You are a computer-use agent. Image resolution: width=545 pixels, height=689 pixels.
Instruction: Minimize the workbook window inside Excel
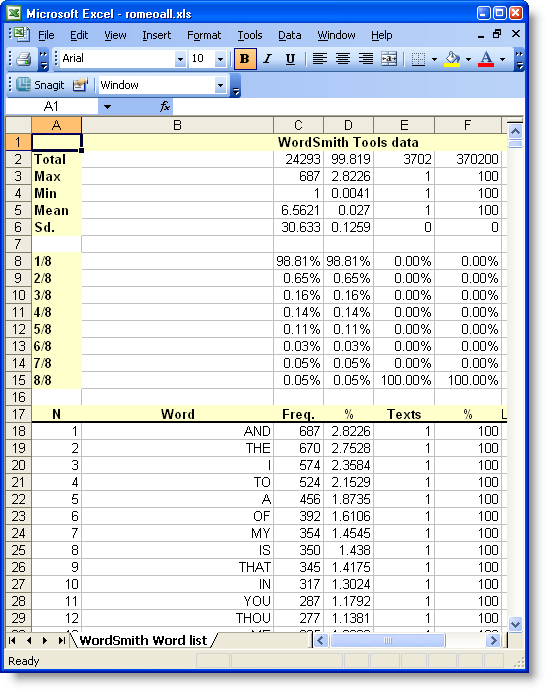481,35
